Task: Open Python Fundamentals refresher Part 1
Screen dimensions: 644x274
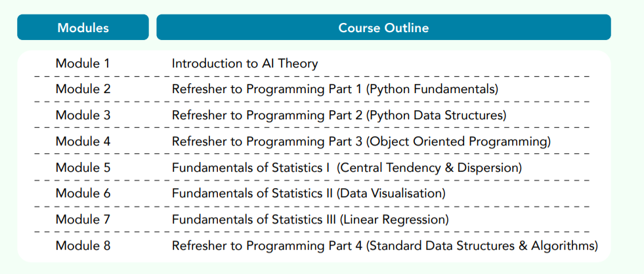Action: tap(335, 89)
